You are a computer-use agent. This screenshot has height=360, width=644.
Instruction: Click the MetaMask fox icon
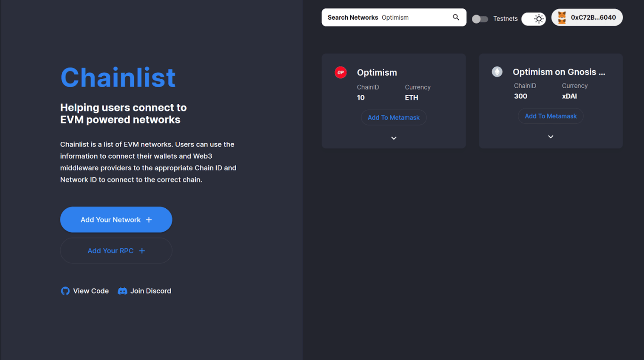point(562,18)
